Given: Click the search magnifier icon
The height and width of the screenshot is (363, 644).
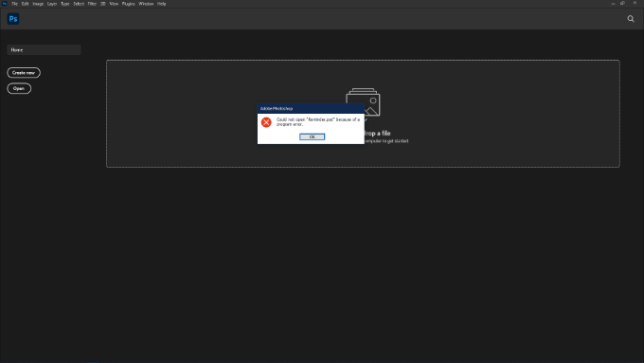Looking at the screenshot, I should pyautogui.click(x=631, y=19).
